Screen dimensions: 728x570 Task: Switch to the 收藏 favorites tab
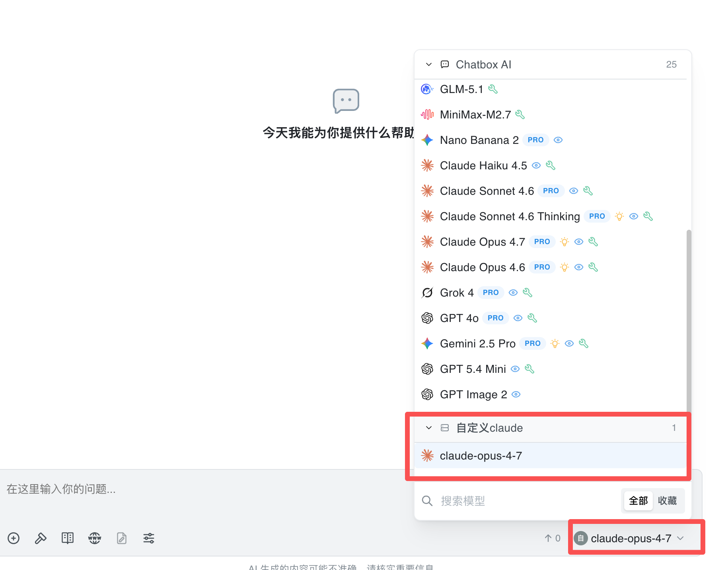[668, 501]
